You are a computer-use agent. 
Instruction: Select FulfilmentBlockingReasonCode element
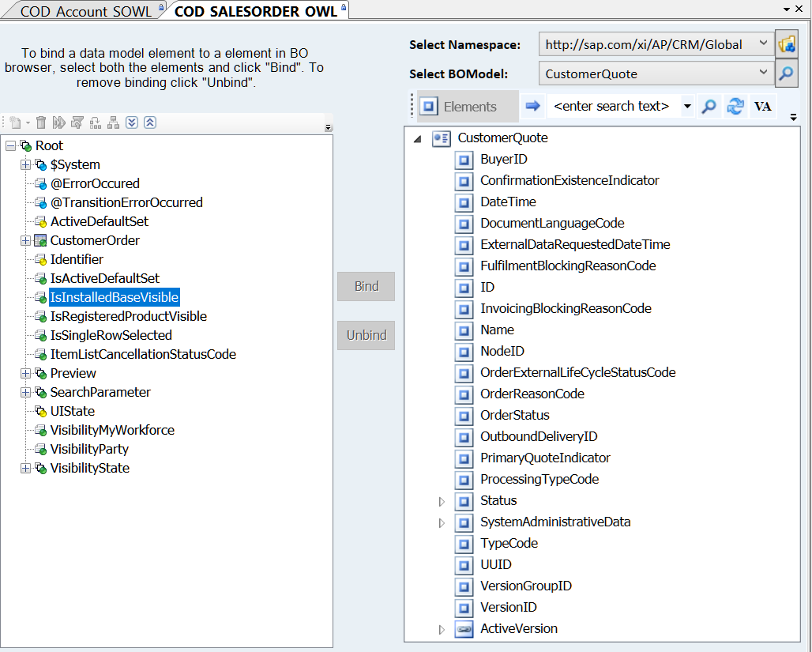click(x=568, y=266)
